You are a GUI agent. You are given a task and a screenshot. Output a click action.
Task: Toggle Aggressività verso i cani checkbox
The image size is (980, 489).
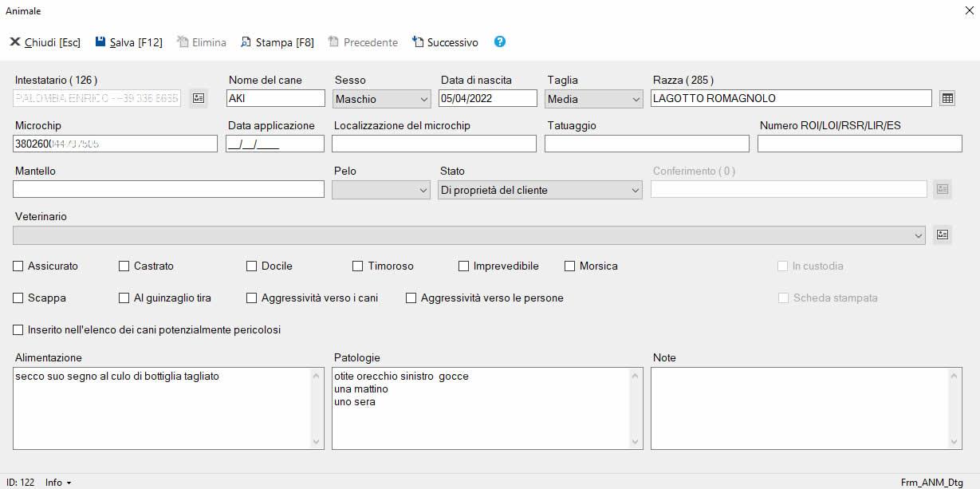pos(252,298)
